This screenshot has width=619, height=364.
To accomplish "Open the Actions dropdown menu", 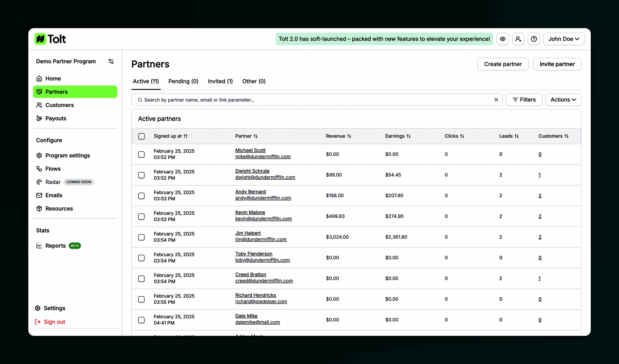I will (x=563, y=100).
